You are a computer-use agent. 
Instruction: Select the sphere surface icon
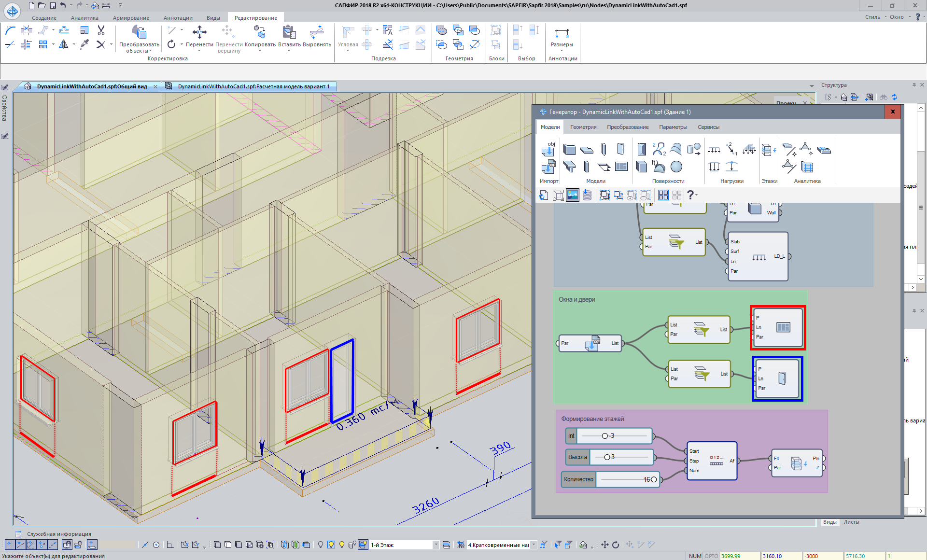pyautogui.click(x=676, y=167)
